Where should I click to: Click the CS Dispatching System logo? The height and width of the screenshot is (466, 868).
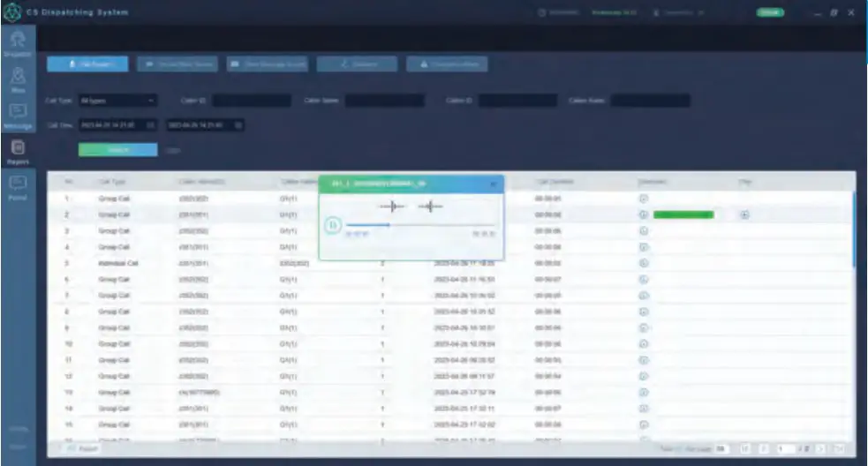pyautogui.click(x=12, y=12)
